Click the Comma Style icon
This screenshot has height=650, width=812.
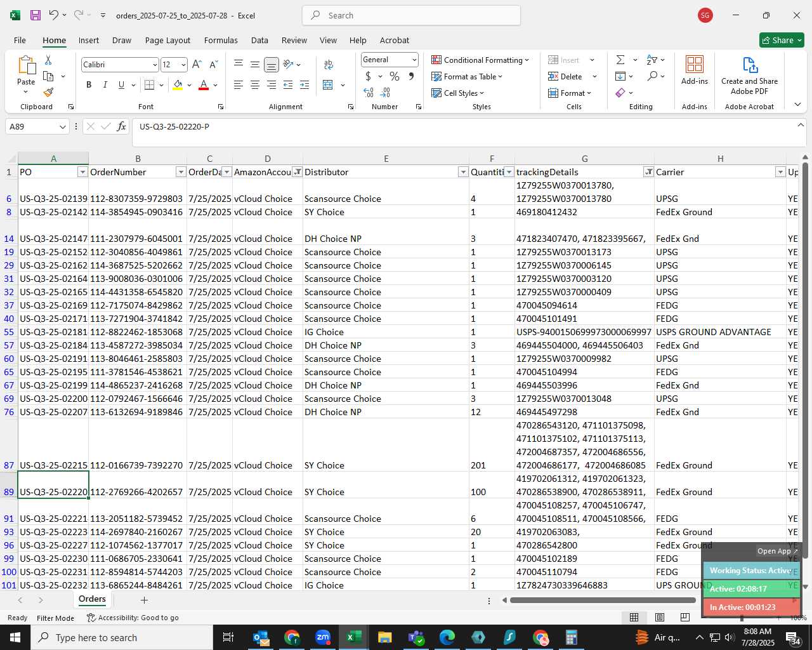[411, 76]
